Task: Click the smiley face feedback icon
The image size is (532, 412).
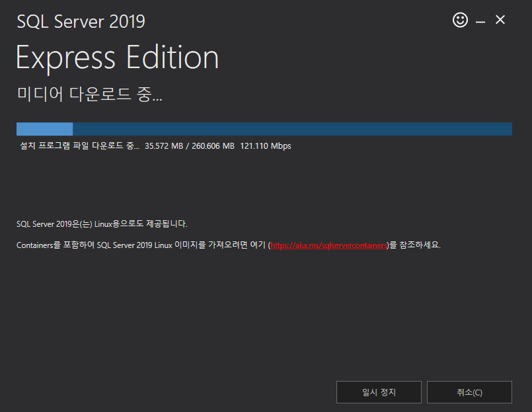Action: point(460,20)
